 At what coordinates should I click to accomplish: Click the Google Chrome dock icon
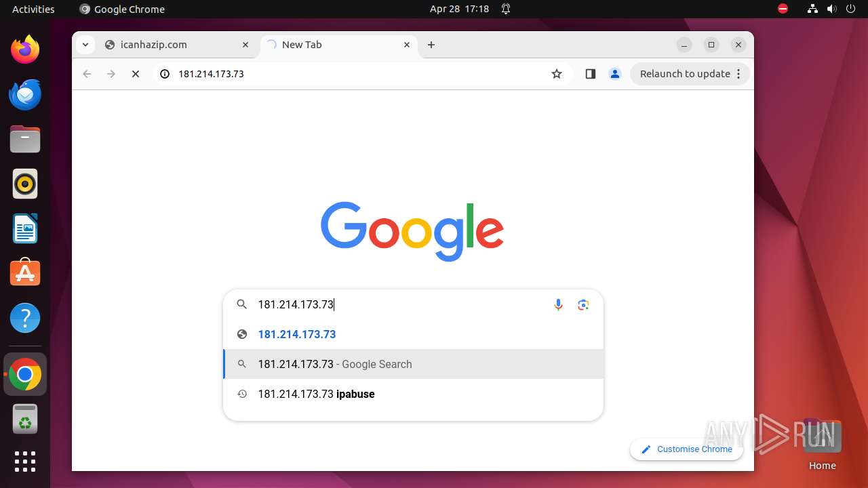25,374
